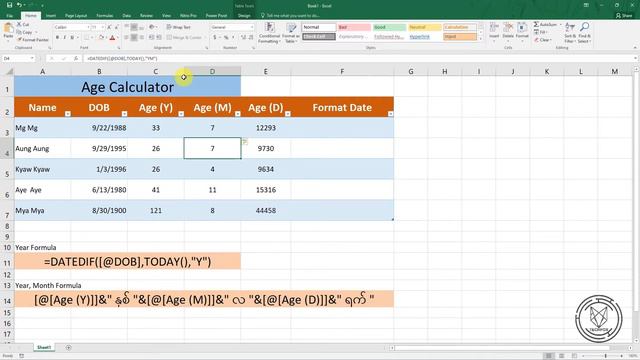Open the DOB column filter dropdown
This screenshot has width=640, height=360.
click(124, 114)
